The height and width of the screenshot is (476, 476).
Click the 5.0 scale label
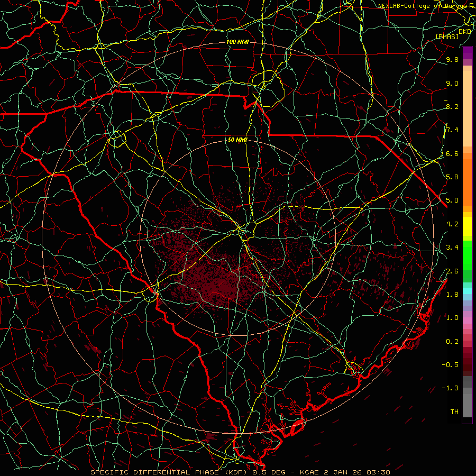pyautogui.click(x=452, y=200)
